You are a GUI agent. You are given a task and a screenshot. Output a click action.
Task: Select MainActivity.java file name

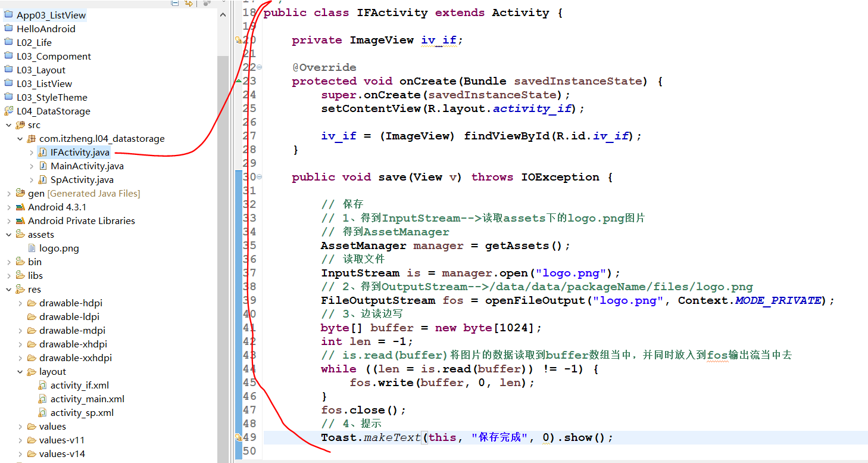click(87, 166)
